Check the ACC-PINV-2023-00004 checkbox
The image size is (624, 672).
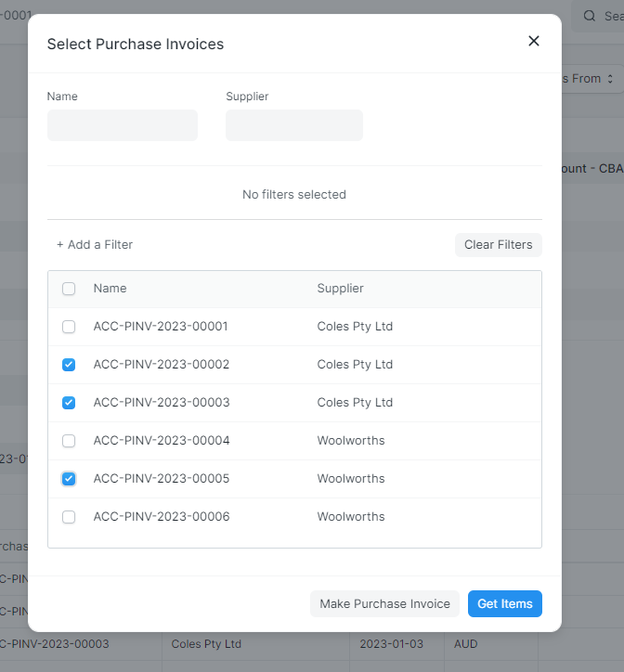click(x=69, y=441)
